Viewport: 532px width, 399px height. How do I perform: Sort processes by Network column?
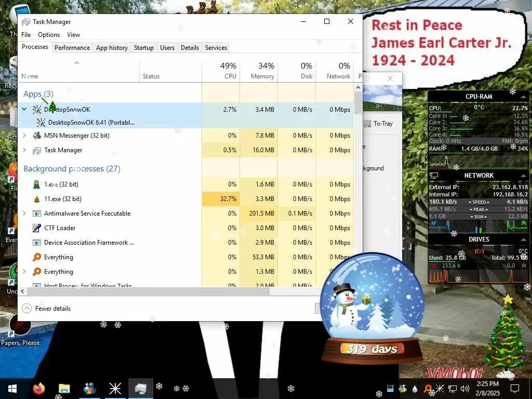335,71
